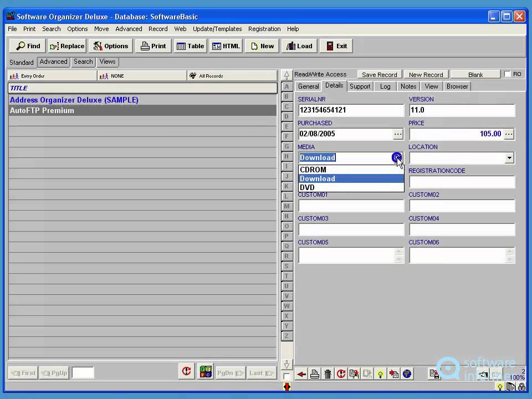The width and height of the screenshot is (532, 399).
Task: Click the New toolbar button
Action: (262, 46)
